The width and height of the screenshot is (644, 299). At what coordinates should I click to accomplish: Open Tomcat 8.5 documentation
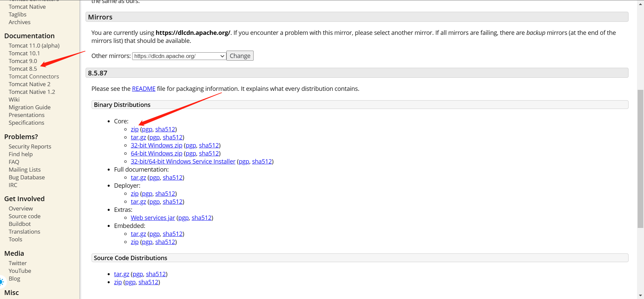coord(23,69)
